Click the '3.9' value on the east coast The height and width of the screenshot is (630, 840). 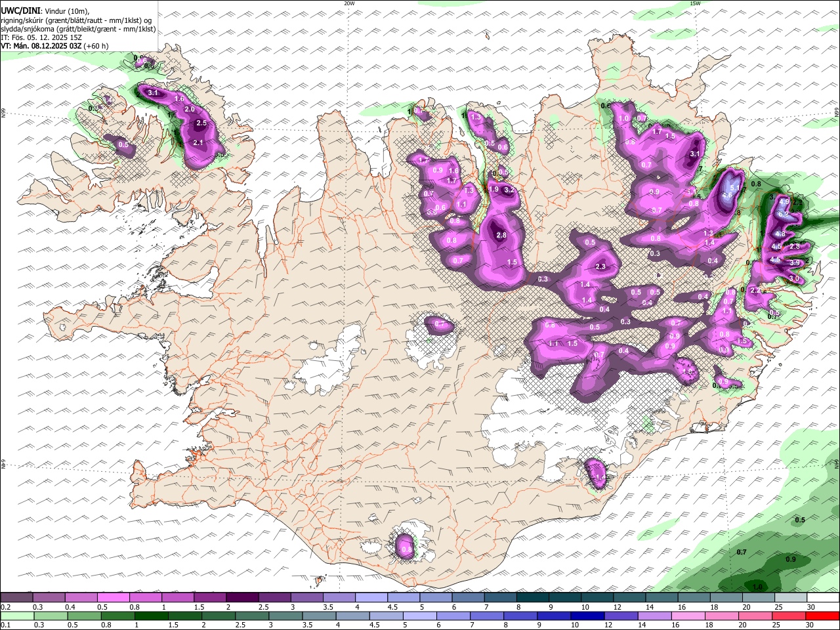point(795,262)
